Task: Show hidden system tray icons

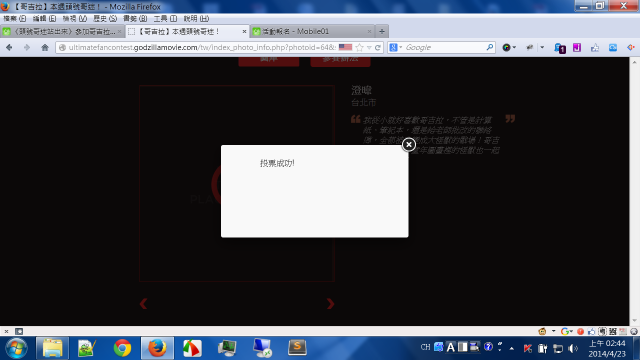Action: click(x=511, y=348)
